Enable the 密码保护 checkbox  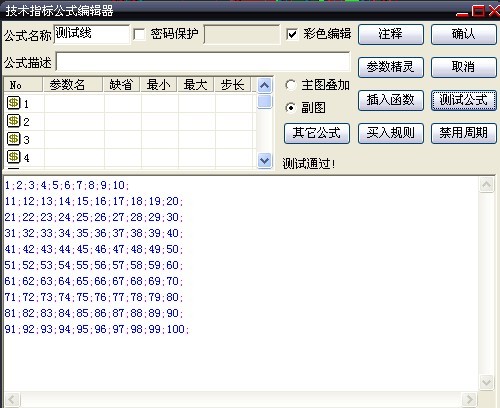(139, 34)
